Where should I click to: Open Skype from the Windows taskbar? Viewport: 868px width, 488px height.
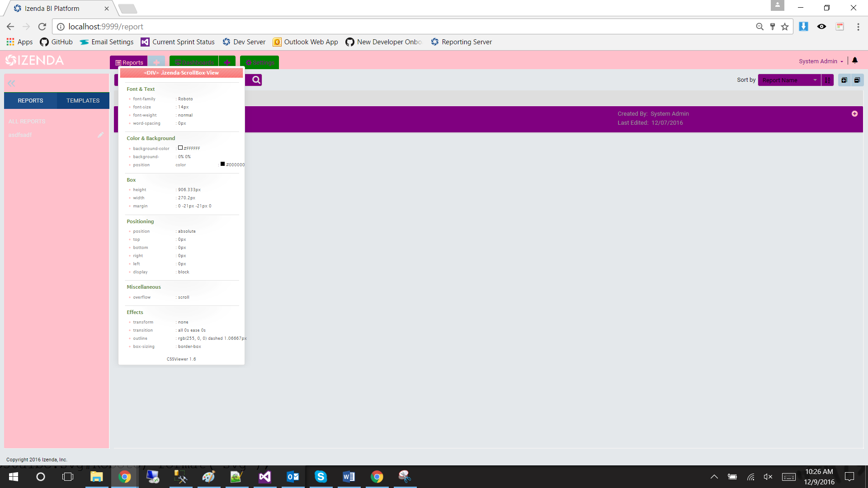tap(321, 477)
